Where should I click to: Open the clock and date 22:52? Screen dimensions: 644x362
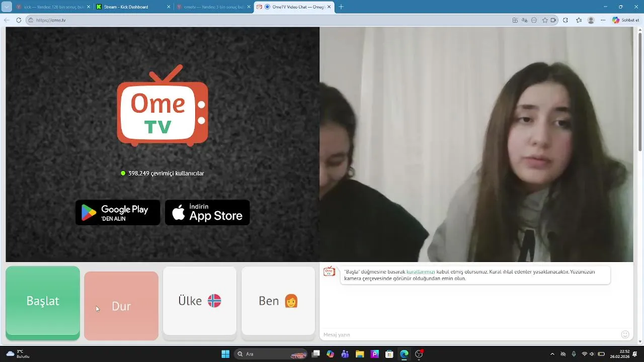(620, 354)
